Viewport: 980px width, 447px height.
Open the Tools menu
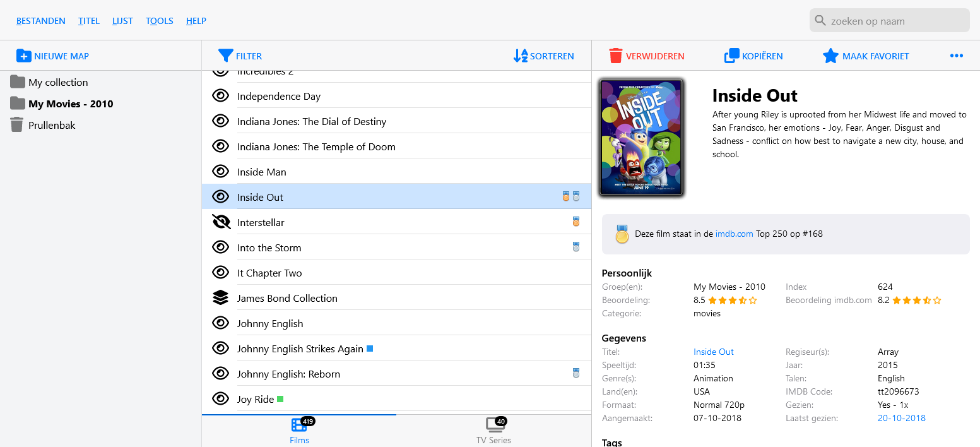[x=159, y=21]
